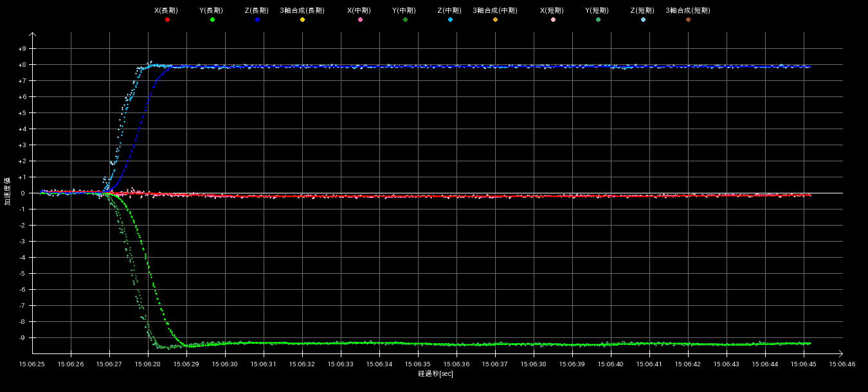Click the orange 3軸合成(中期) legend marker

coord(495,20)
